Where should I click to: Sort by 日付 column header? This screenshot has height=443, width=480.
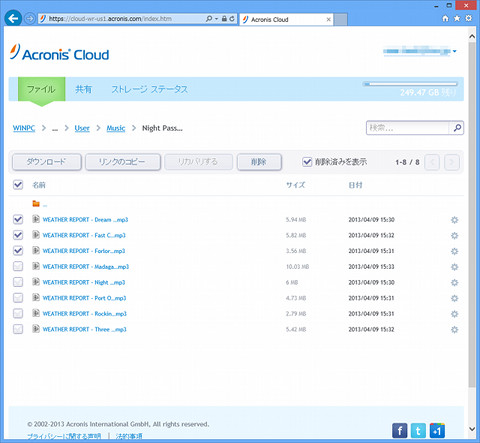(355, 185)
